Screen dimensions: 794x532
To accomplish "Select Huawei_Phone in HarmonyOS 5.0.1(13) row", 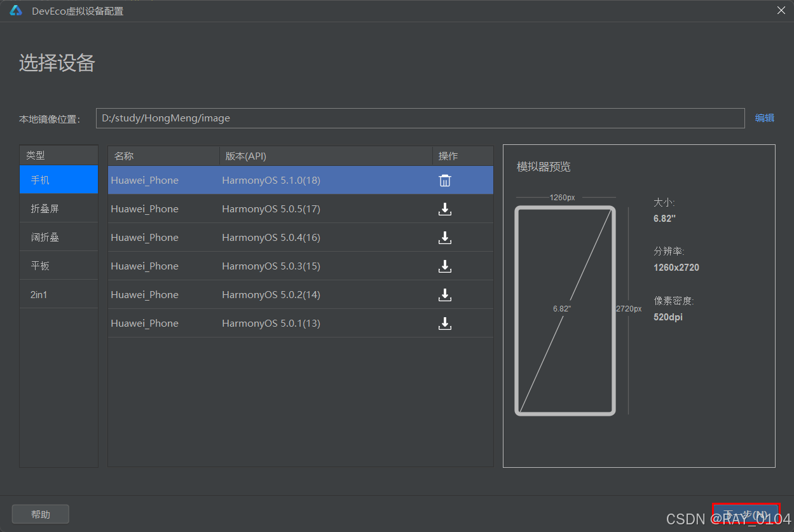I will point(144,324).
